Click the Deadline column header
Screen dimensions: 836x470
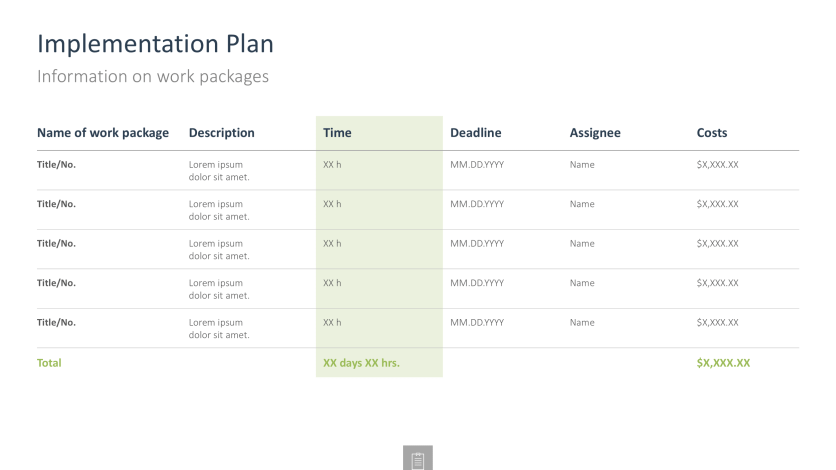(x=476, y=133)
